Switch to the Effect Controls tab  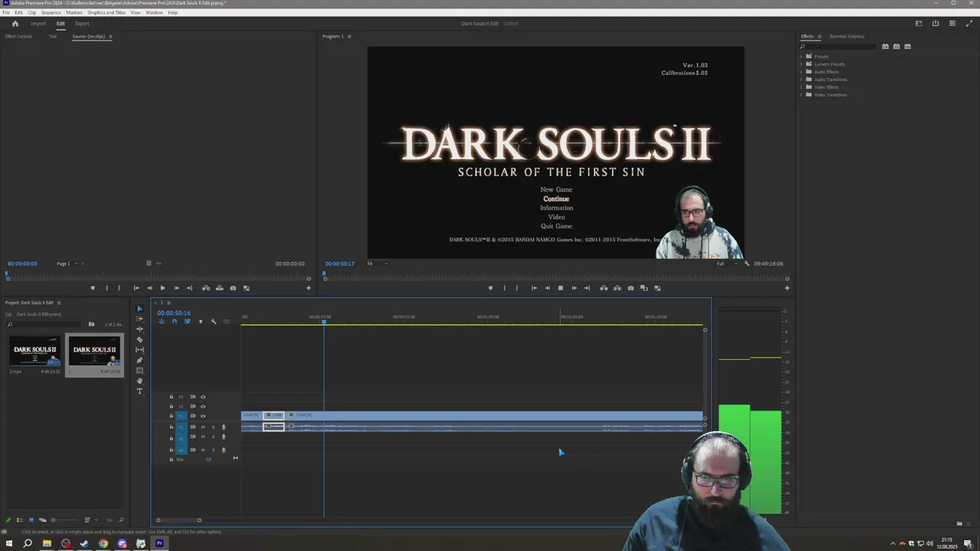point(19,36)
